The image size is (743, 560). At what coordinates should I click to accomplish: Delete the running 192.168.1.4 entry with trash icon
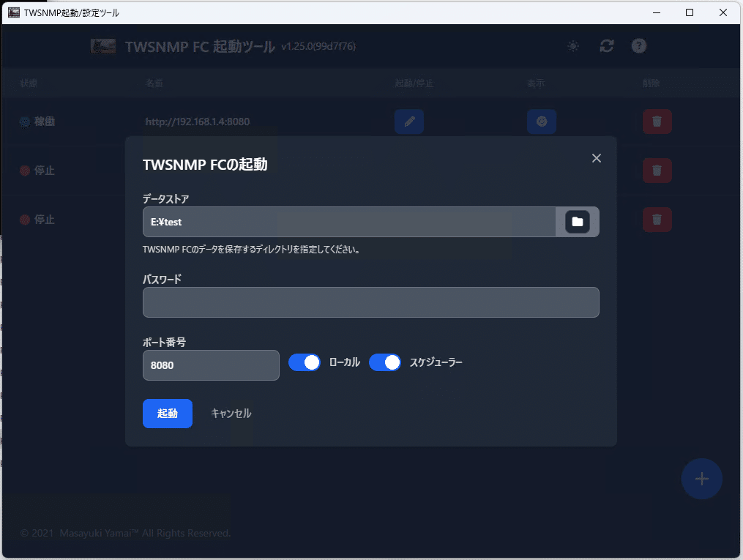(657, 122)
